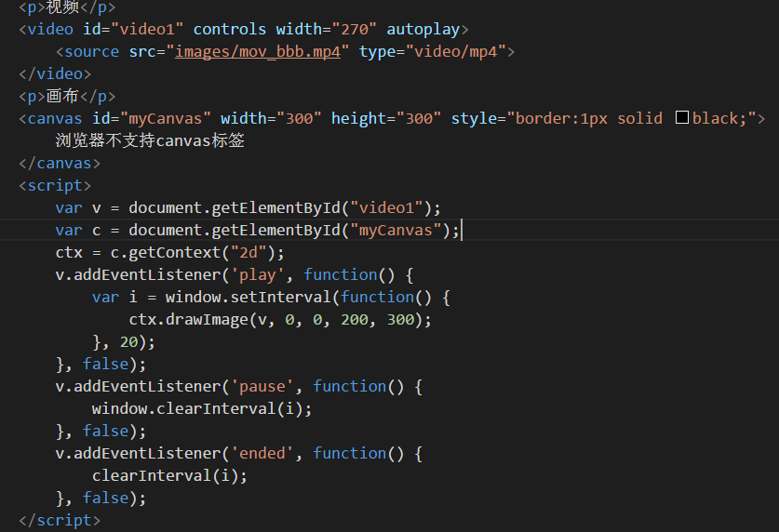Click the closing </script> tag
The height and width of the screenshot is (532, 779).
point(60,520)
